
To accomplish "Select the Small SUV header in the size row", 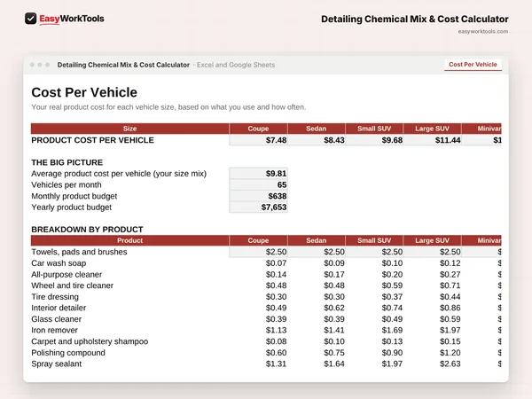I will point(374,129).
